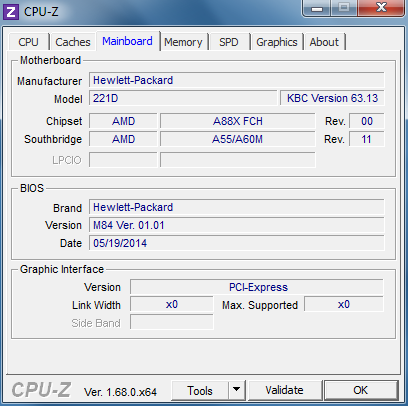408x406 pixels.
Task: Switch to the CPU tab
Action: tap(29, 42)
